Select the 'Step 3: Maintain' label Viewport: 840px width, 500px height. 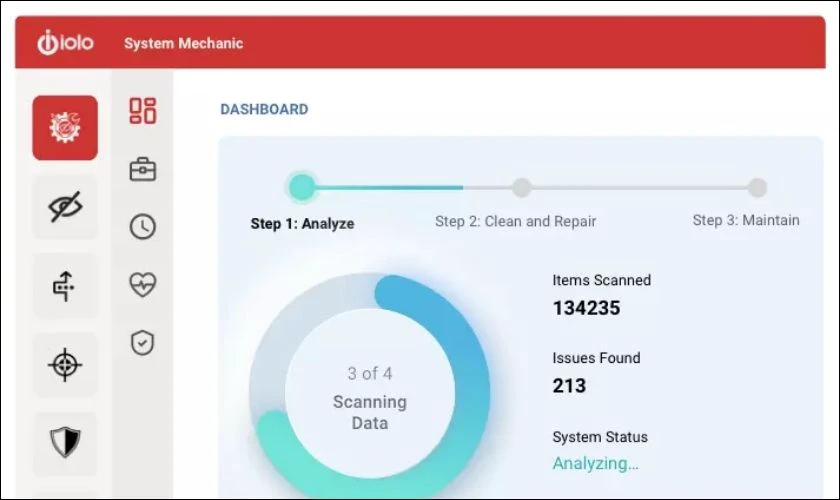click(x=746, y=220)
